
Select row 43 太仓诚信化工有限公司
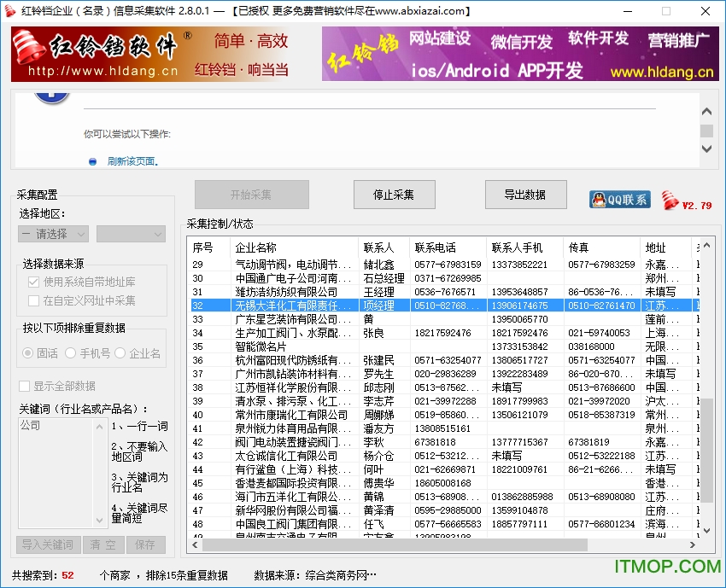coord(444,456)
